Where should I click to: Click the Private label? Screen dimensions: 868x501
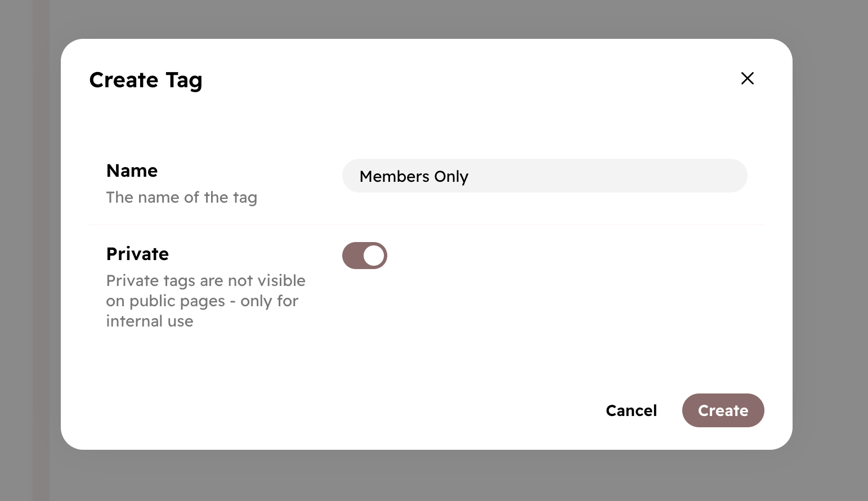pyautogui.click(x=137, y=254)
